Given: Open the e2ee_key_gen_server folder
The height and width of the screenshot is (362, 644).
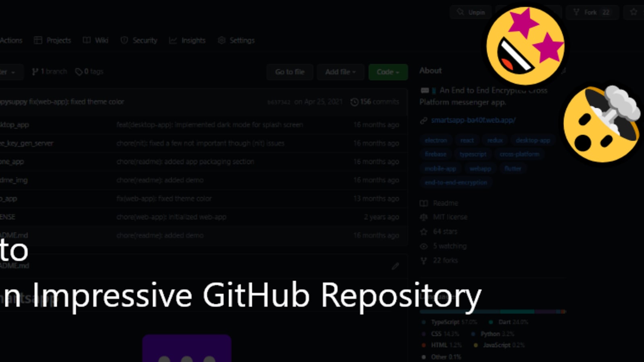Looking at the screenshot, I should (x=27, y=143).
